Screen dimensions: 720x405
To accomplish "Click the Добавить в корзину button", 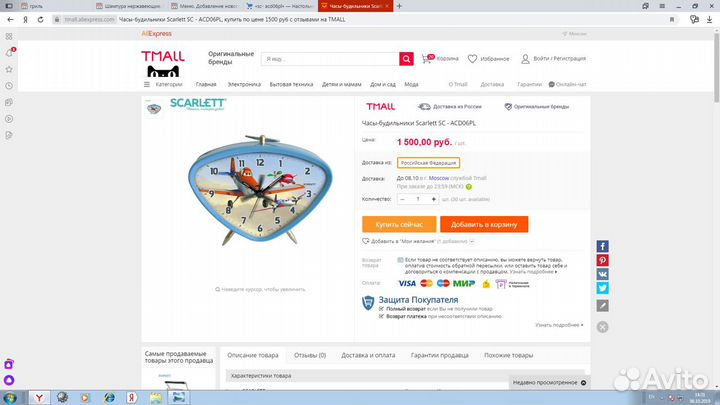I will (484, 225).
